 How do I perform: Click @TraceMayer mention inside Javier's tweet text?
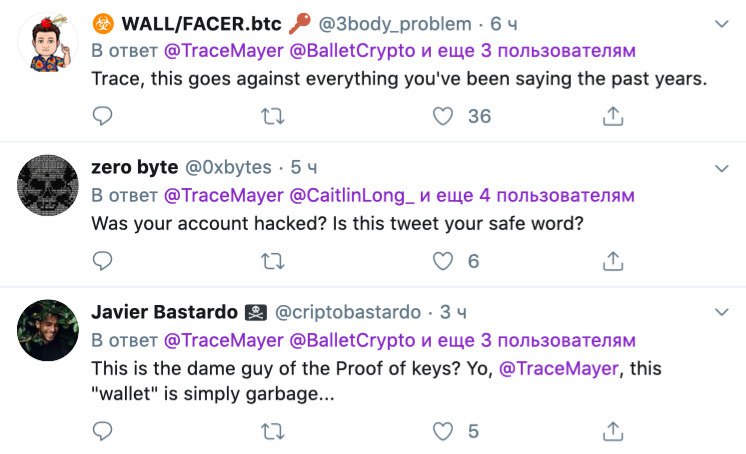[559, 368]
